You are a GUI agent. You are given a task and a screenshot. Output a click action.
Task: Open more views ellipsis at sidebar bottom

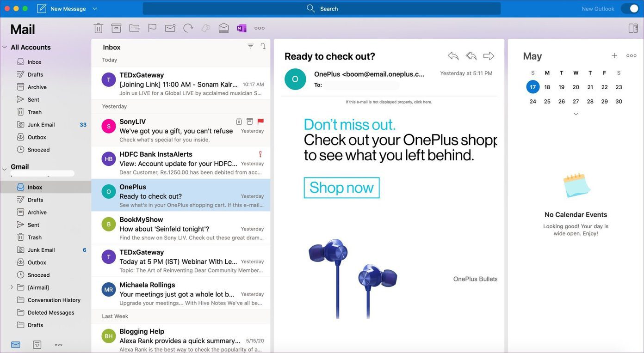coord(58,345)
